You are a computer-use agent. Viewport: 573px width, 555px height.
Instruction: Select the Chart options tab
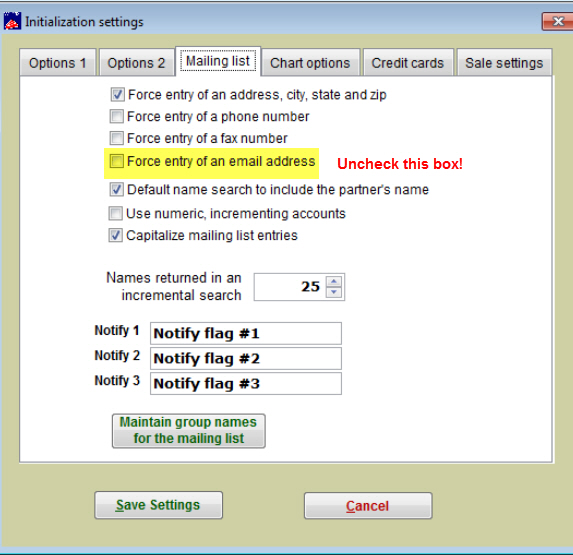point(310,63)
